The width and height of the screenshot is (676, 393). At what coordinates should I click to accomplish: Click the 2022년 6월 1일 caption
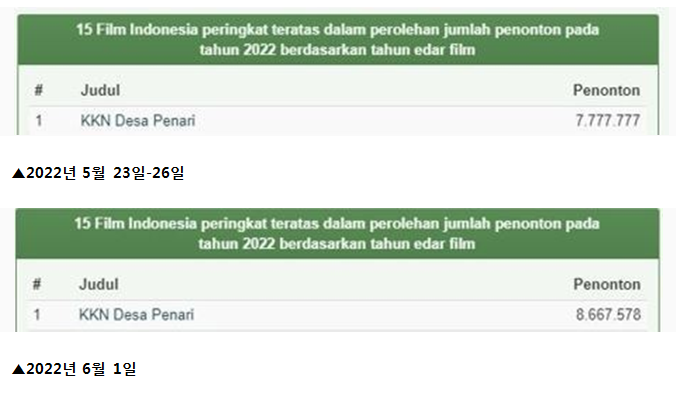pos(81,369)
